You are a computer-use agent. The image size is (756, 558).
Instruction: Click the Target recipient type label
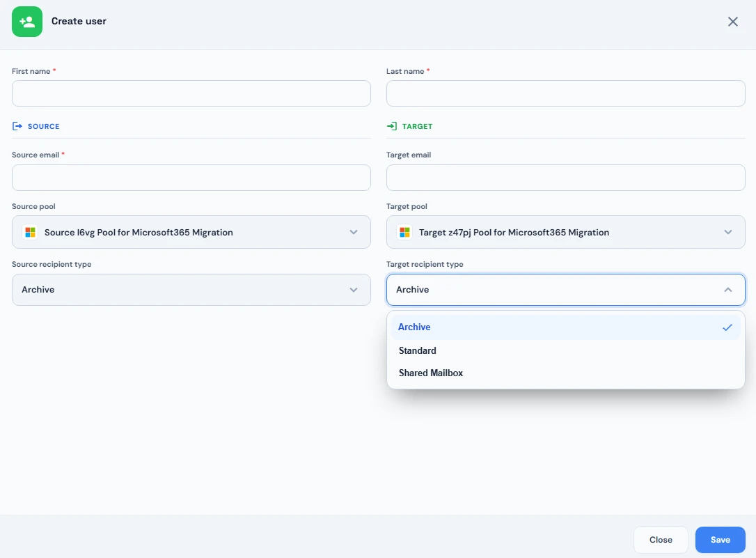(x=425, y=264)
